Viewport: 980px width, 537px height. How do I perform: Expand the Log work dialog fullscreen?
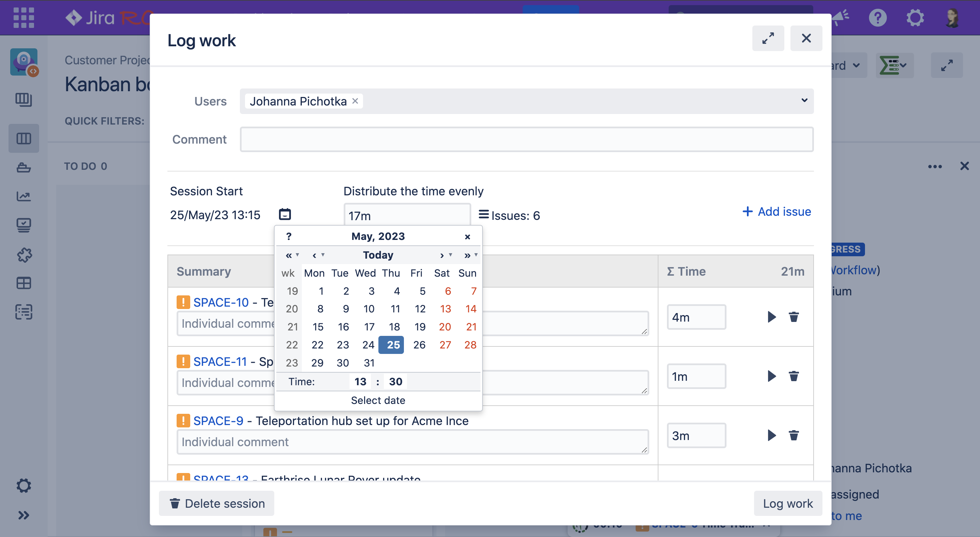pos(768,38)
